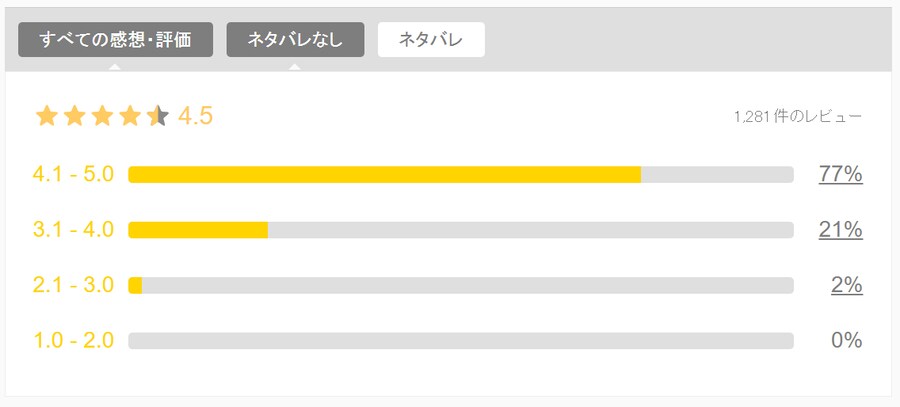Open the 77% reviews link
900x407 pixels.
(x=840, y=174)
